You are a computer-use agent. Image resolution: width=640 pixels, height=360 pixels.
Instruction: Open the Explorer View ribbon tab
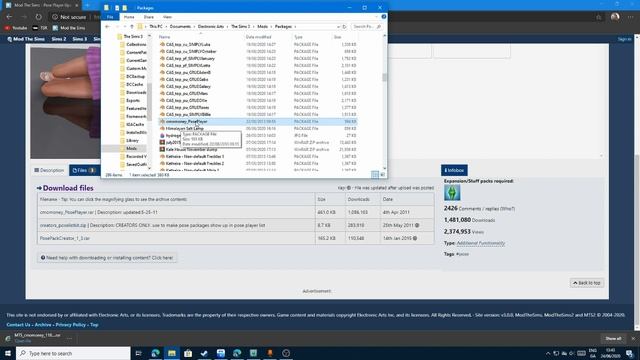coord(167,17)
